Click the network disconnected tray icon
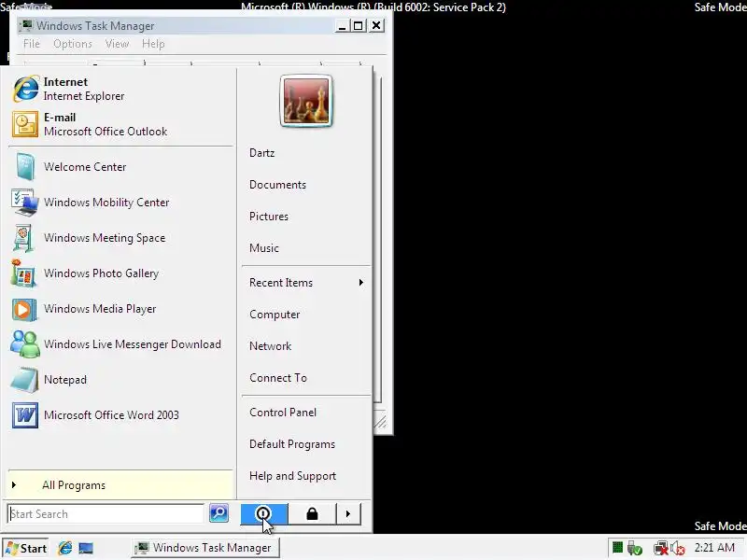The width and height of the screenshot is (747, 560). [660, 549]
